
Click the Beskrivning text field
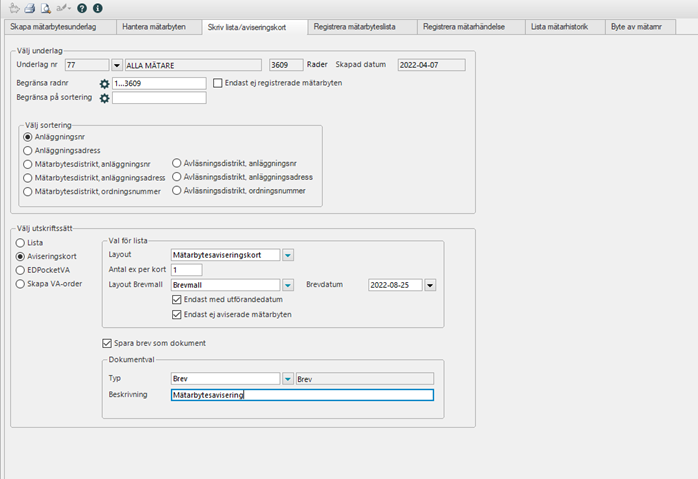click(301, 395)
